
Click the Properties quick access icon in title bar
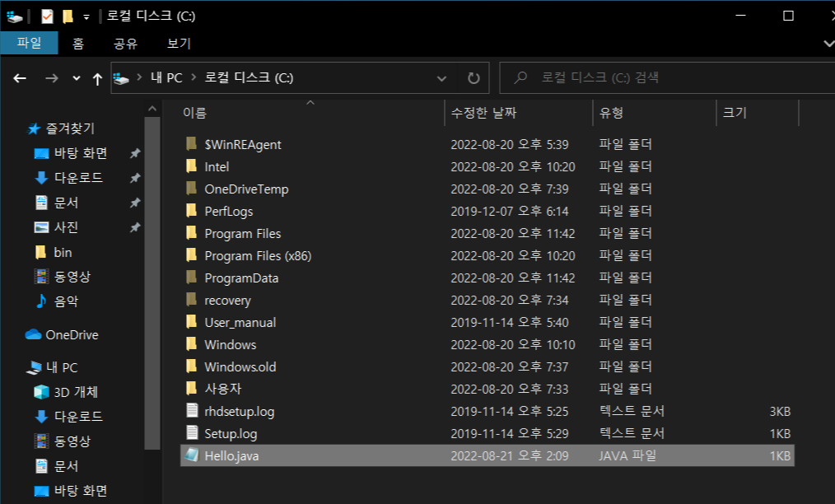click(x=48, y=16)
